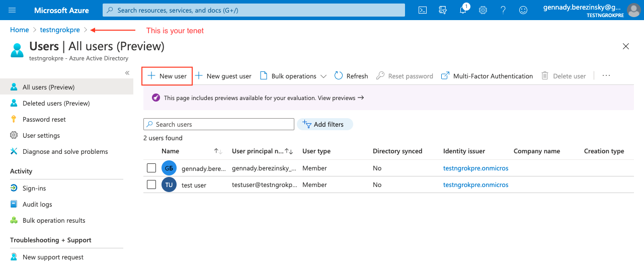Focus the Search users field
Screen dimensions: 644x277
(x=219, y=124)
